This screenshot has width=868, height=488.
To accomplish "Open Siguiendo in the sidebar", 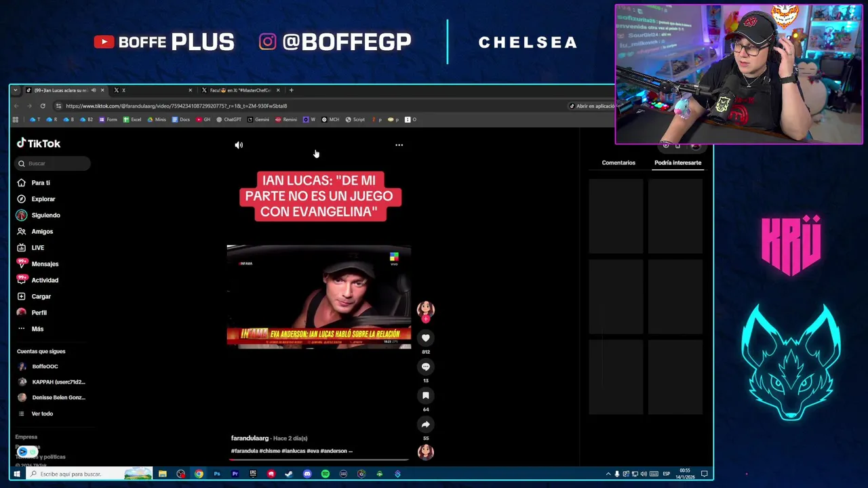I will point(38,216).
